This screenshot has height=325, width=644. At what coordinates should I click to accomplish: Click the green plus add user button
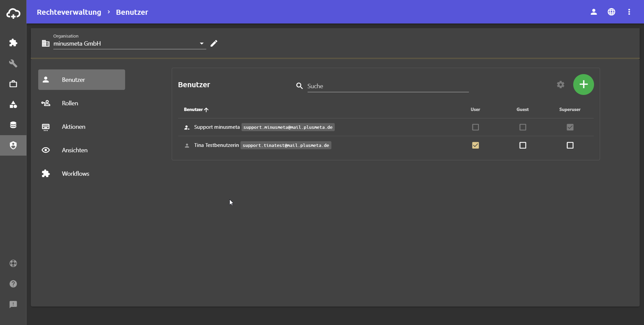pos(583,85)
